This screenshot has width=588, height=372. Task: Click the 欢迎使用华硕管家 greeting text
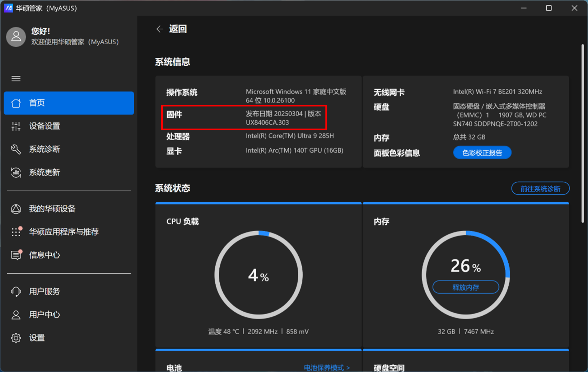(x=75, y=42)
